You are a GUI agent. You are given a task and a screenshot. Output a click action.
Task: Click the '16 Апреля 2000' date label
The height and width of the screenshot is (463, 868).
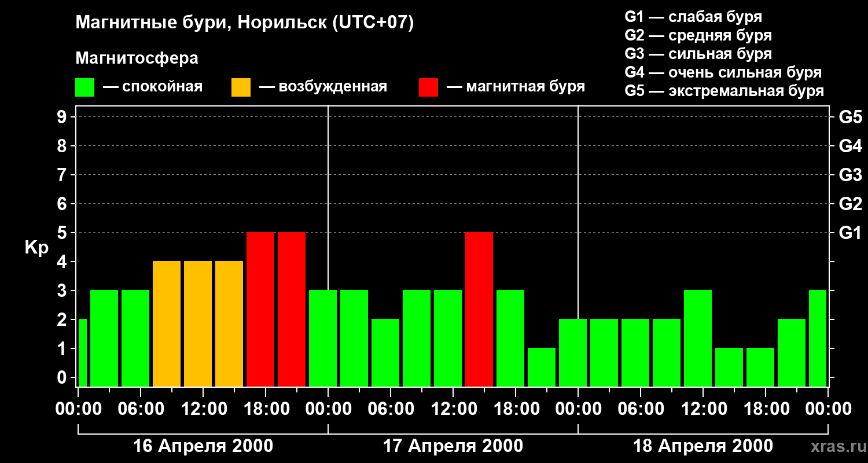[x=203, y=446]
